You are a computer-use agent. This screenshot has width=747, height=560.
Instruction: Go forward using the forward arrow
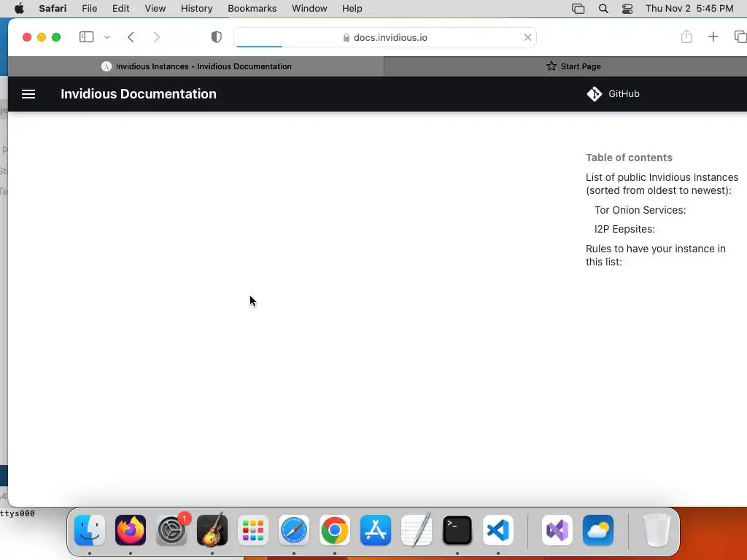pyautogui.click(x=156, y=37)
